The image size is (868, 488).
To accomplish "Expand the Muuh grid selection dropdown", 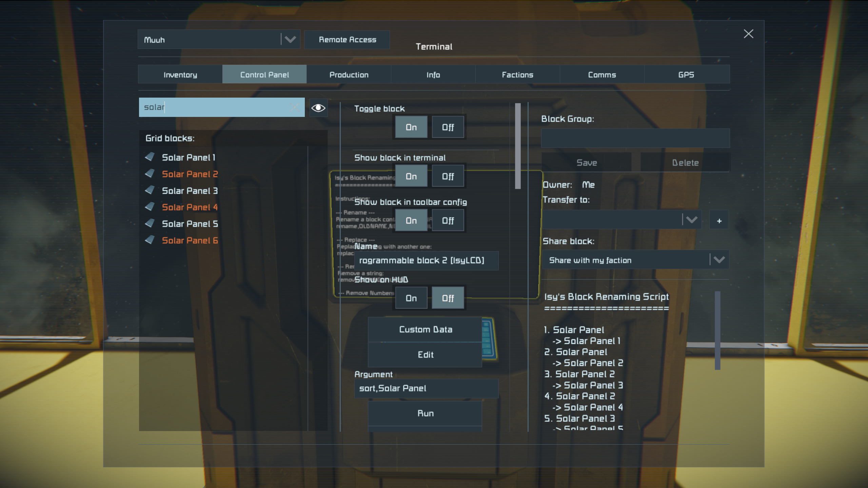I will point(290,39).
